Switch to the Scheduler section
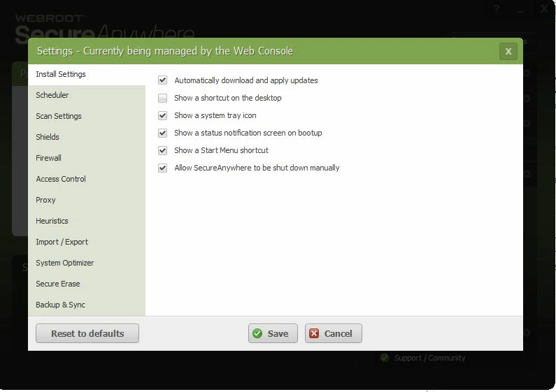The image size is (556, 392). 87,95
